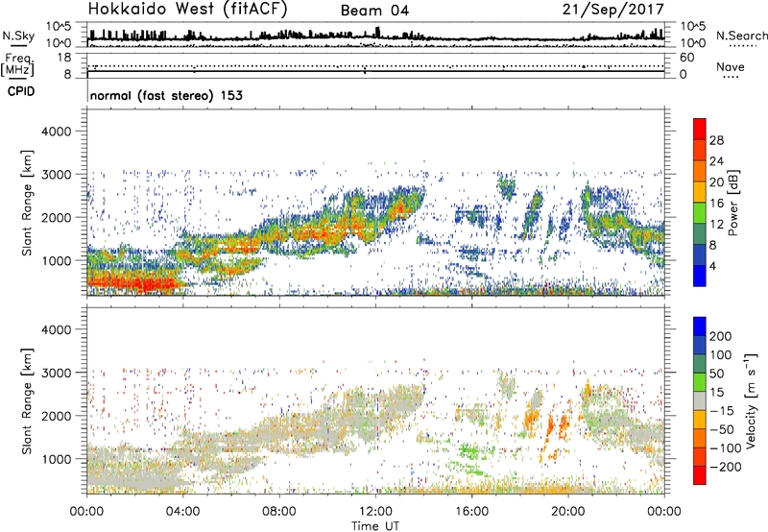
Task: Click the "4" Power colorbar label
Action: 712,266
